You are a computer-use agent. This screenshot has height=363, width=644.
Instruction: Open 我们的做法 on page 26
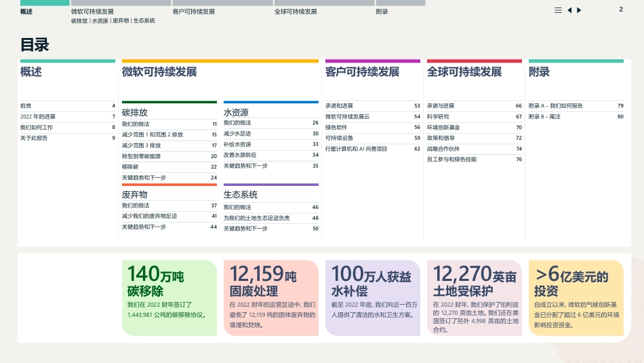(271, 123)
